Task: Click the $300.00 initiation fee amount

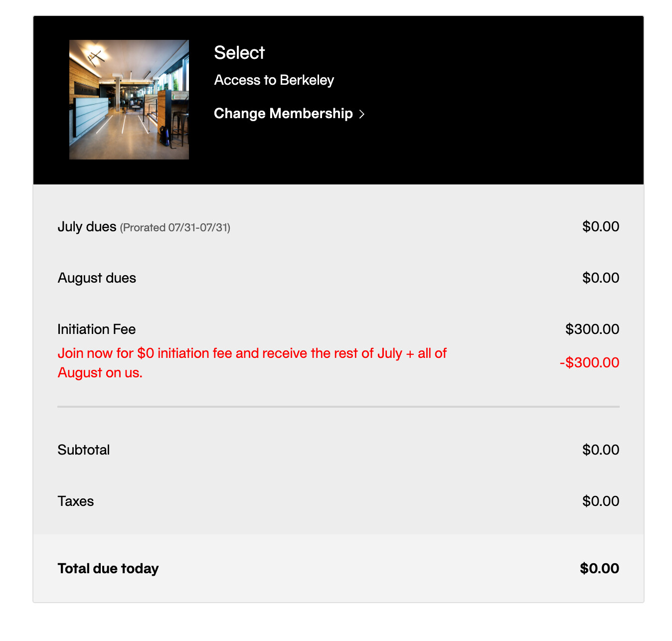Action: point(592,329)
